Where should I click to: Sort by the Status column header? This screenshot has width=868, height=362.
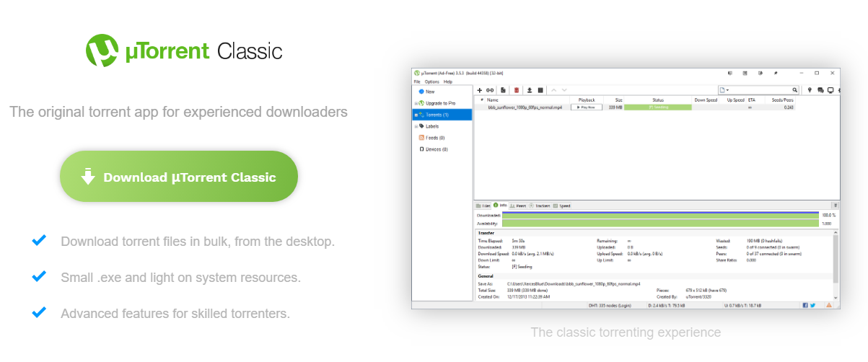[658, 100]
